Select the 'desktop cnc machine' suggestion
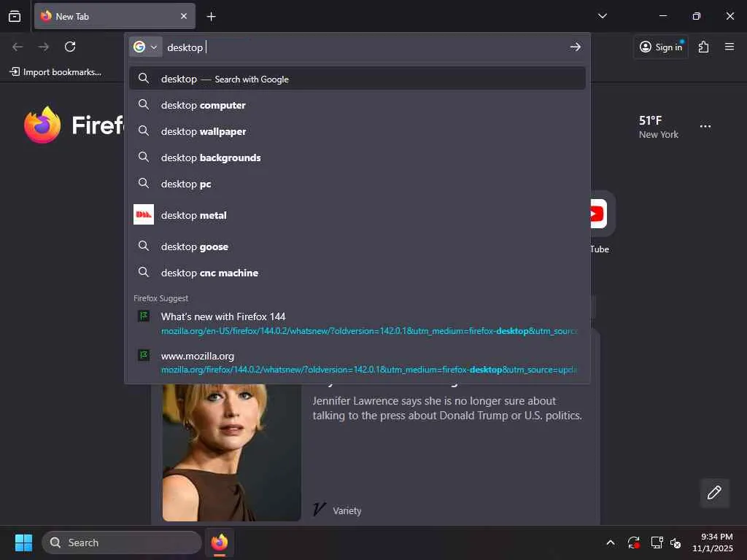The image size is (747, 560). pos(357,273)
